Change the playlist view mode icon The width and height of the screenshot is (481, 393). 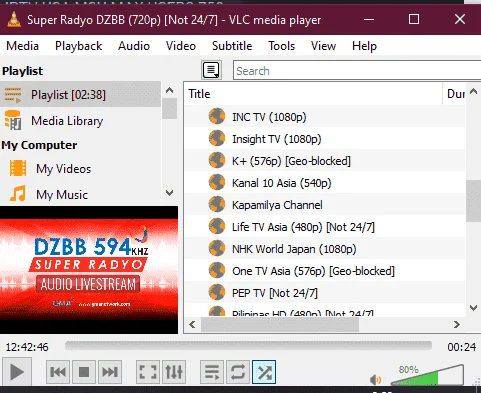coord(211,70)
